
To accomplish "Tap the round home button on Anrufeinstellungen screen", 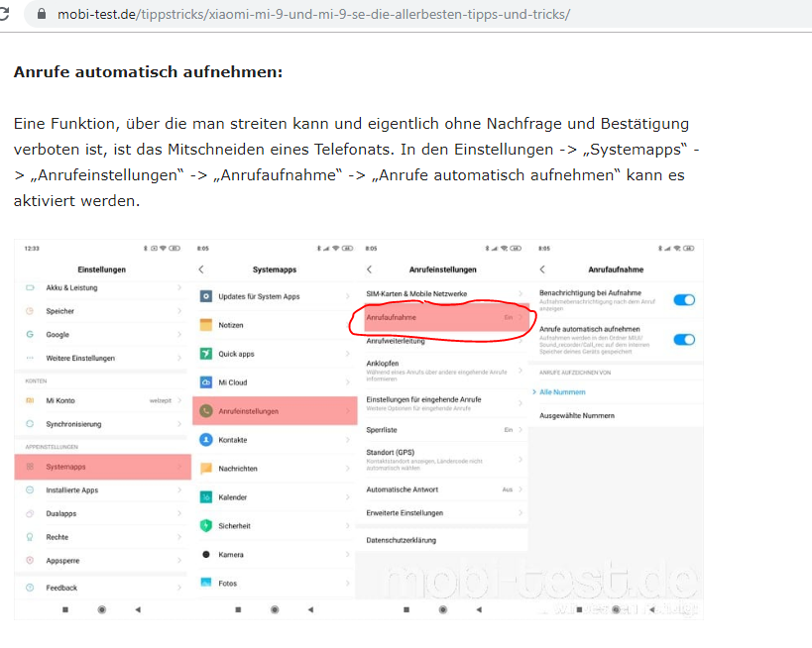I will point(443,609).
